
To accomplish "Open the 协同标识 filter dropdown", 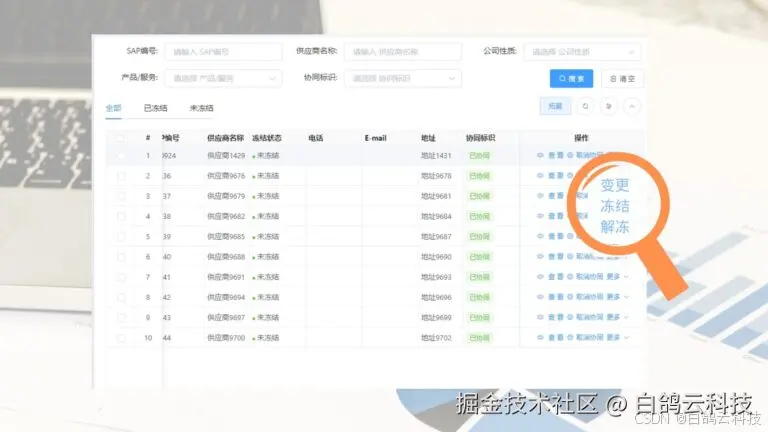I will click(x=403, y=78).
